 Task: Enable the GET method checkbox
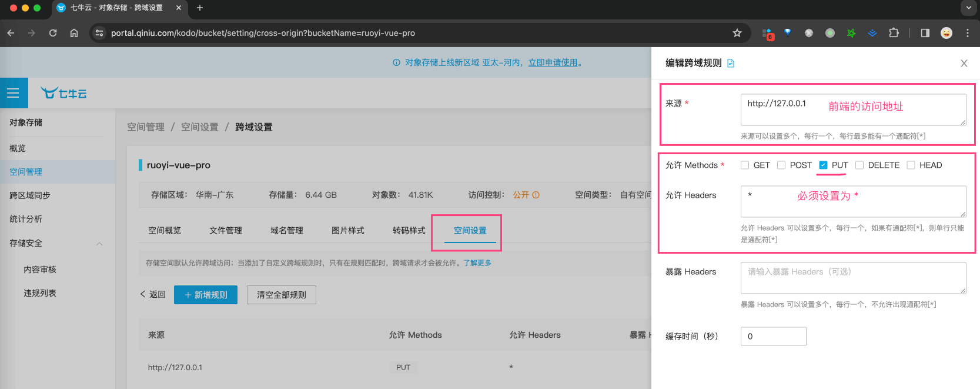[745, 165]
